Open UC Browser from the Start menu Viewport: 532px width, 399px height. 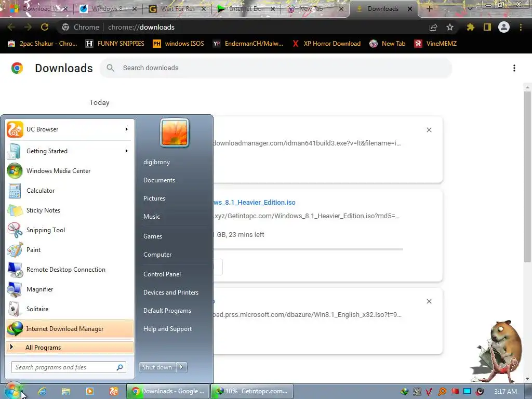coord(70,129)
